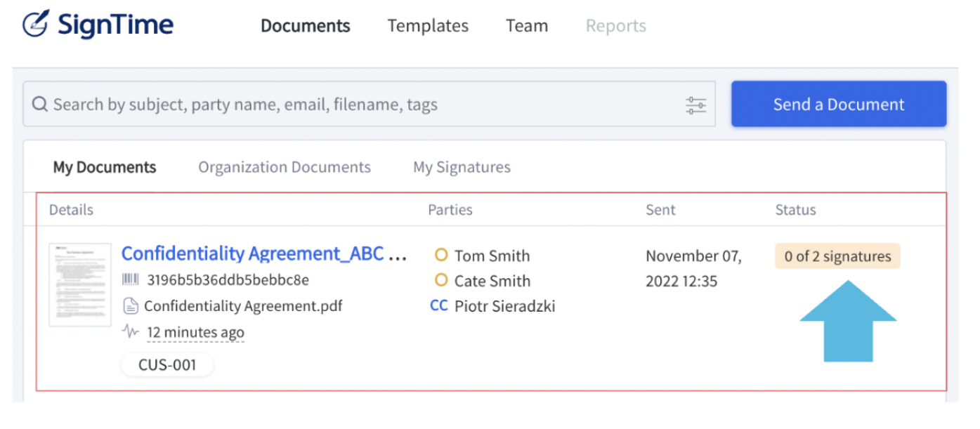
Task: Open search filter sliders icon
Action: coord(695,105)
